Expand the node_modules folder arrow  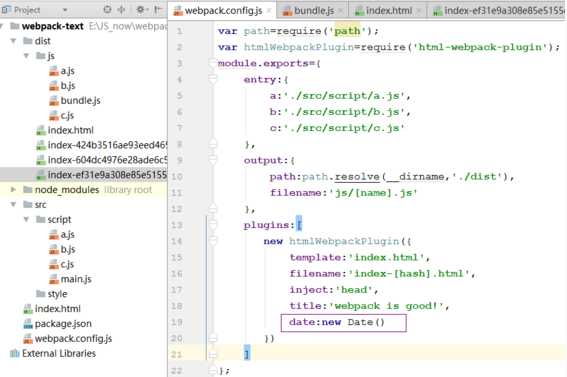[x=13, y=189]
